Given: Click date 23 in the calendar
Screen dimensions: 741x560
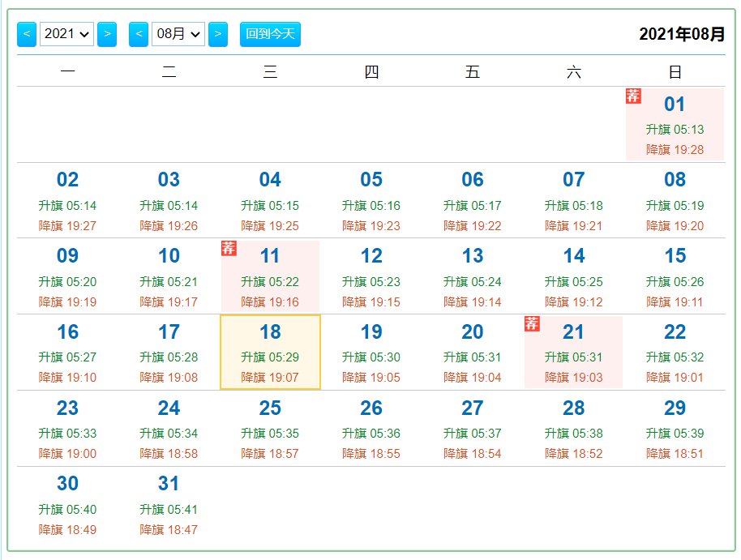Looking at the screenshot, I should (x=67, y=429).
